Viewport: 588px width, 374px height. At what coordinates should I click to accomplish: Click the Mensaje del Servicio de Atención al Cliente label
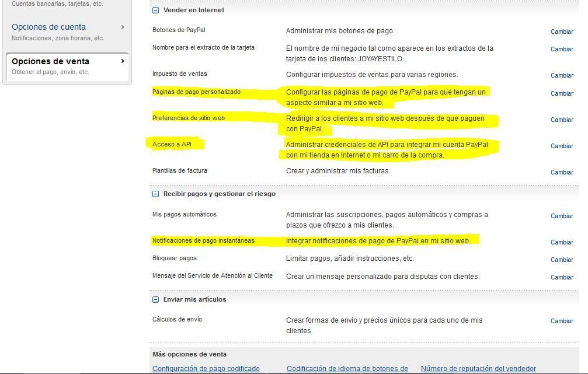[212, 275]
